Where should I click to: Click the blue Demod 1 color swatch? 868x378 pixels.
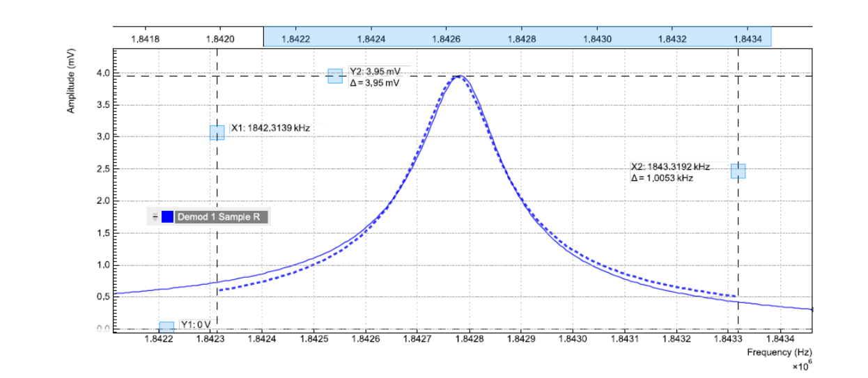(x=167, y=216)
